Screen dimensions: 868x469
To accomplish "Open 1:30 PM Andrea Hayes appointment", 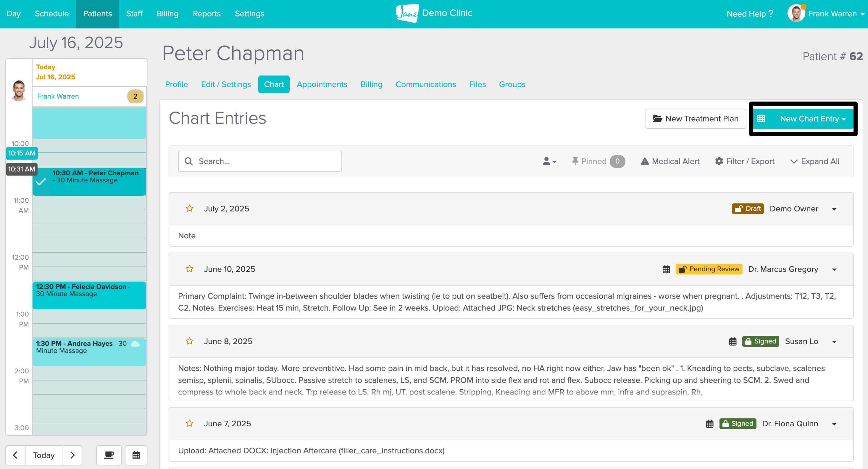I will [x=89, y=352].
